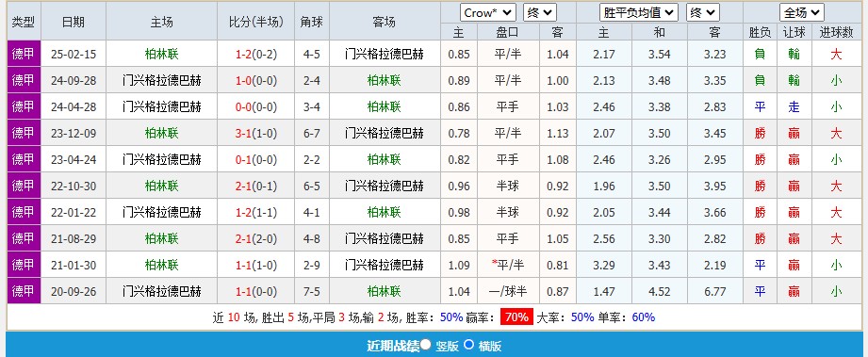Click the 負 result in the 25-02-15 row
The image size is (868, 357).
click(x=760, y=55)
